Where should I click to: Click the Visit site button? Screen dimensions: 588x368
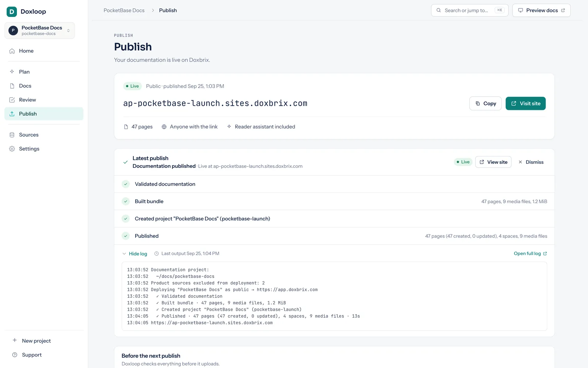tap(526, 103)
